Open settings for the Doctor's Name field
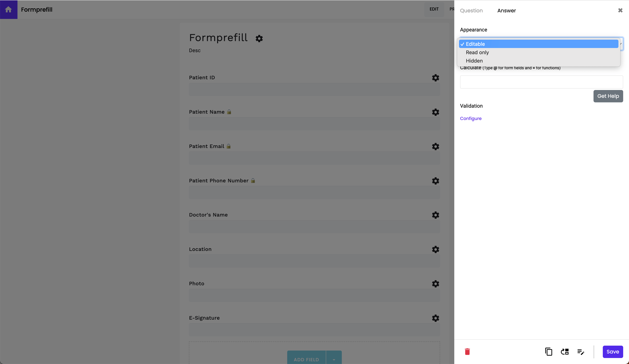This screenshot has width=629, height=364. tap(435, 215)
